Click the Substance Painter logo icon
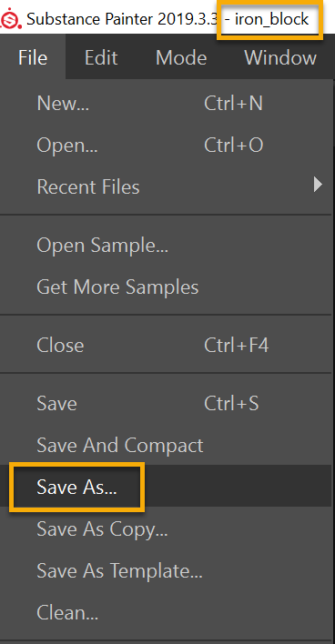Screen dimensions: 335x644 coord(11,19)
